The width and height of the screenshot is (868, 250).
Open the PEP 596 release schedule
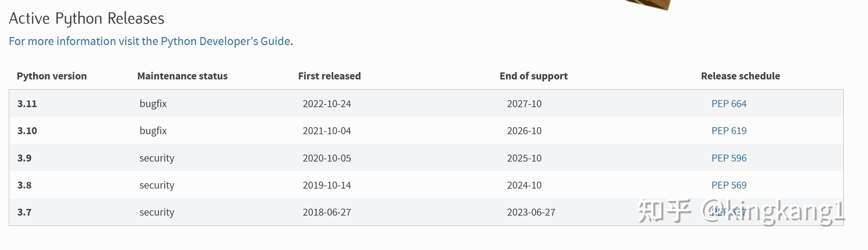tap(729, 158)
